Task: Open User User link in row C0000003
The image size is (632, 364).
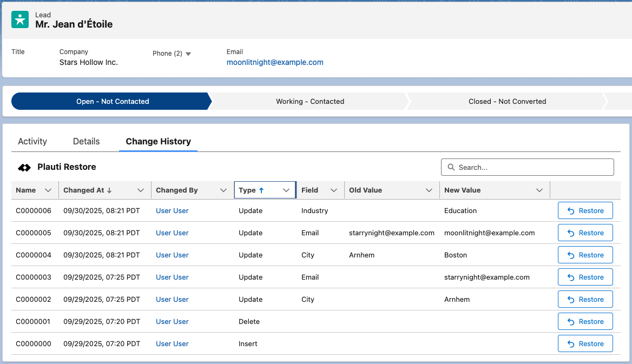Action: click(172, 277)
